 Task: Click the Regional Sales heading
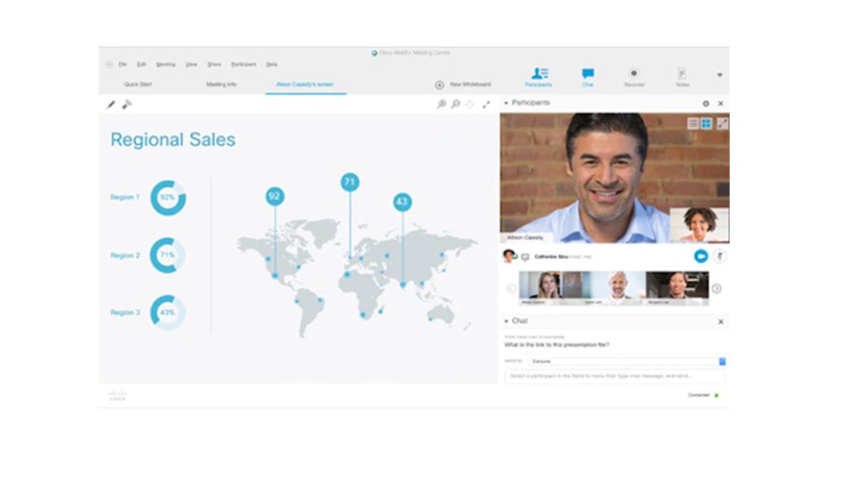point(173,140)
